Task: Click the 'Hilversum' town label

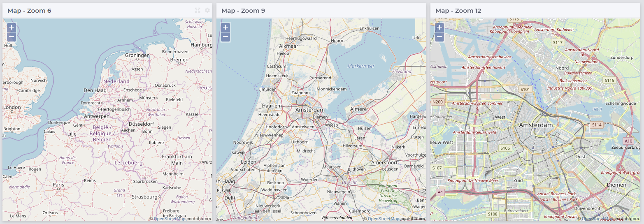Action: coord(352,146)
